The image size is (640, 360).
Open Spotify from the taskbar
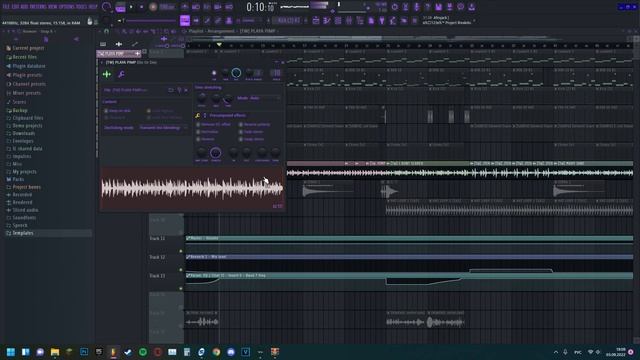pos(143,352)
